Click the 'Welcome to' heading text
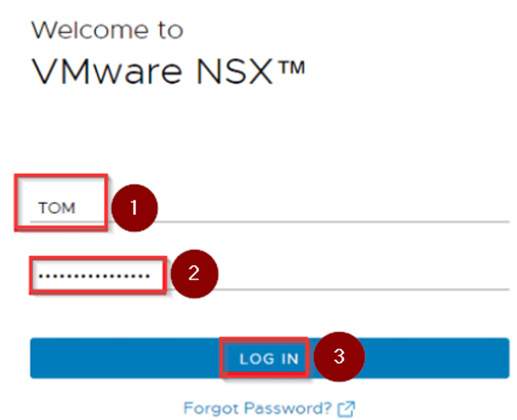Screen dimensions: 517x420 [107, 31]
